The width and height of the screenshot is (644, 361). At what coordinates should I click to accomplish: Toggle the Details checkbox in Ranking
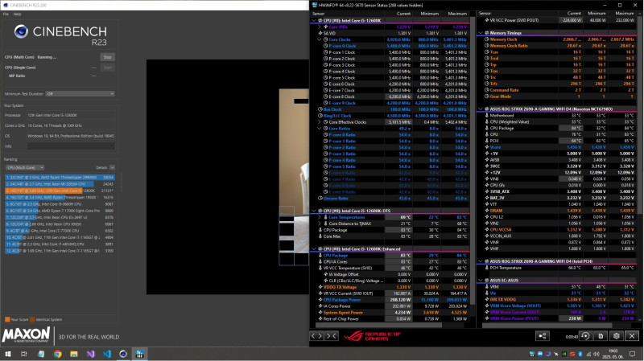click(112, 168)
